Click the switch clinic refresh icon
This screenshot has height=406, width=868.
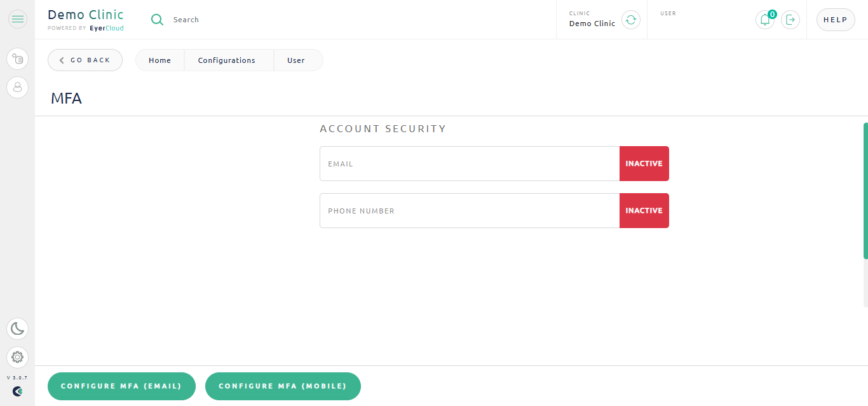[x=630, y=20]
